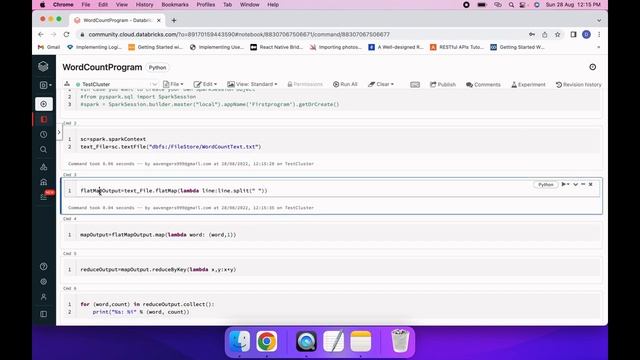Screen dimensions: 640x360
Task: Open the run cell dropdown on Cmd 3
Action: [565, 184]
